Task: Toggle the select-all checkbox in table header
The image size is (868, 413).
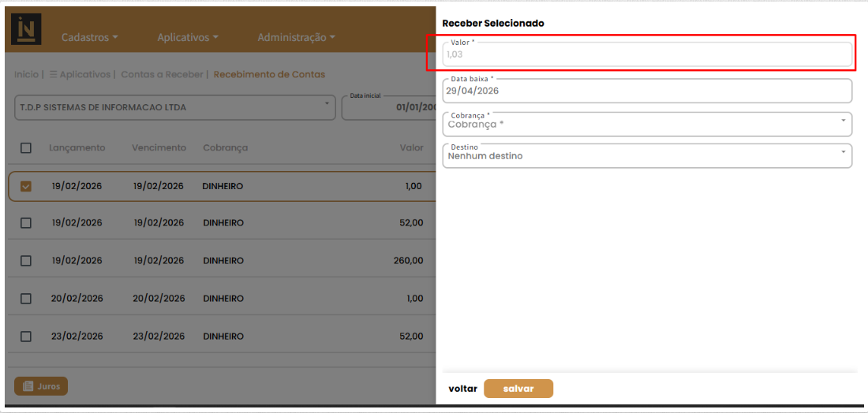Action: tap(26, 147)
